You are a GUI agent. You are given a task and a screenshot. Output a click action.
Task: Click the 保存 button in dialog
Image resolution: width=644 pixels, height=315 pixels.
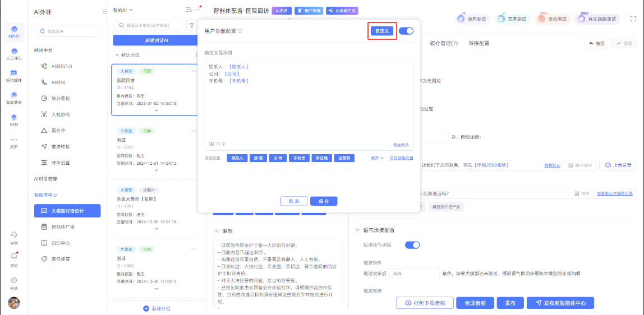pos(324,201)
